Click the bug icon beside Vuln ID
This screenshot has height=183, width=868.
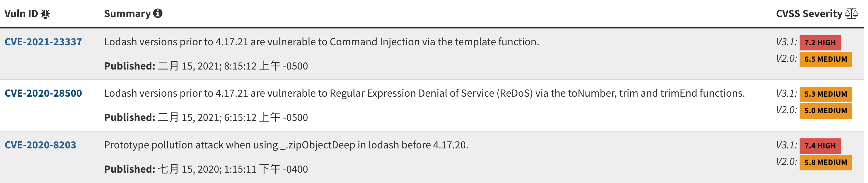(45, 14)
